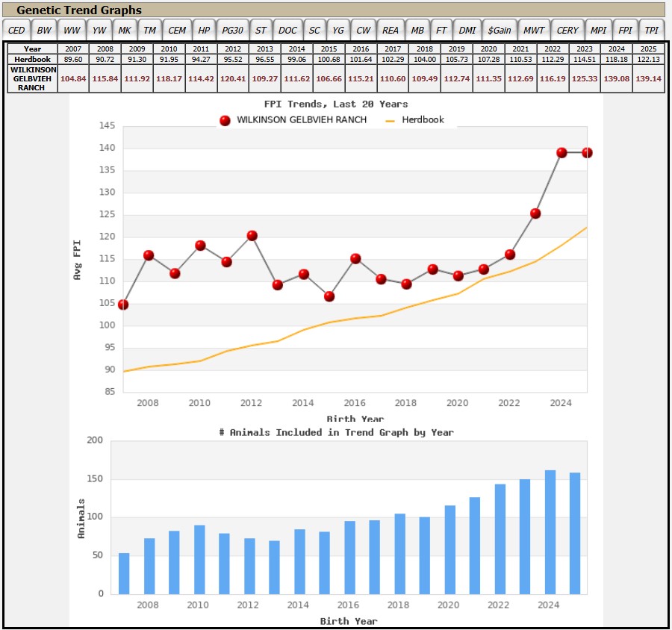This screenshot has height=630, width=672.
Task: Click Herdbook value 122.13 in table
Action: coord(648,59)
